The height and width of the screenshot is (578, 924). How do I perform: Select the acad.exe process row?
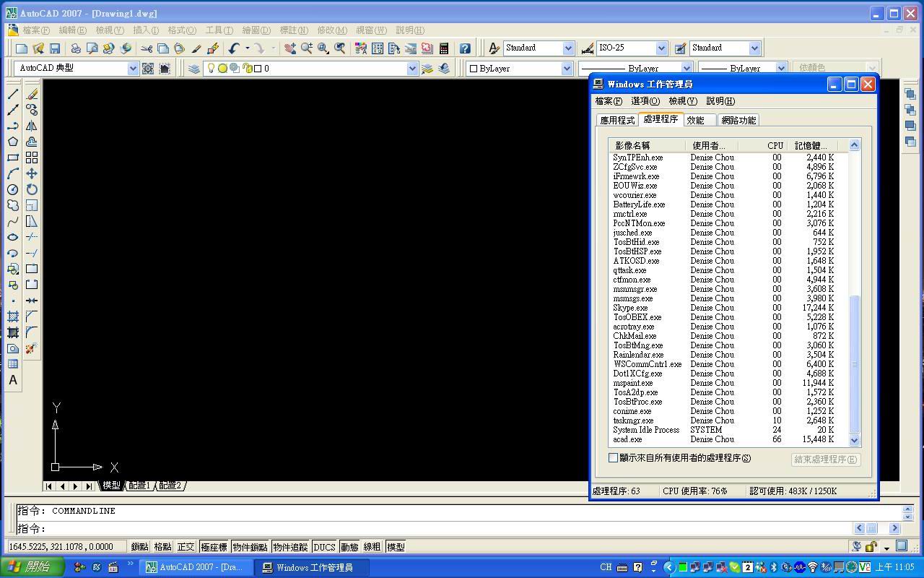(x=728, y=439)
